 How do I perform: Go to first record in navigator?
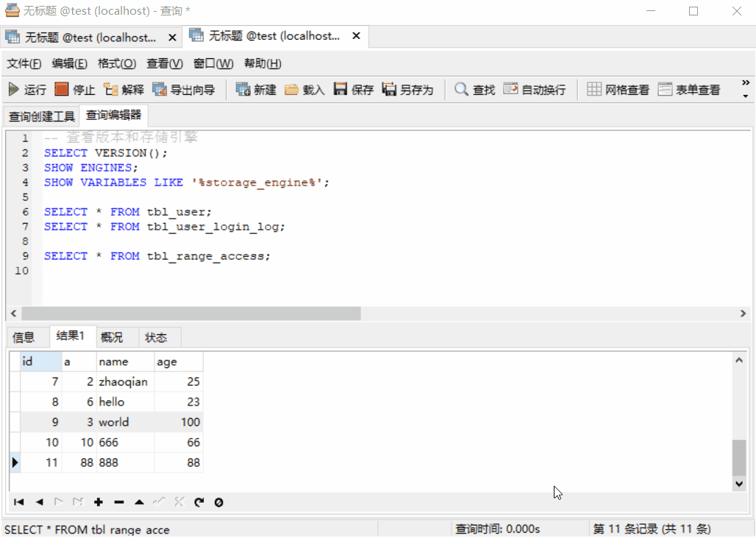pyautogui.click(x=19, y=502)
